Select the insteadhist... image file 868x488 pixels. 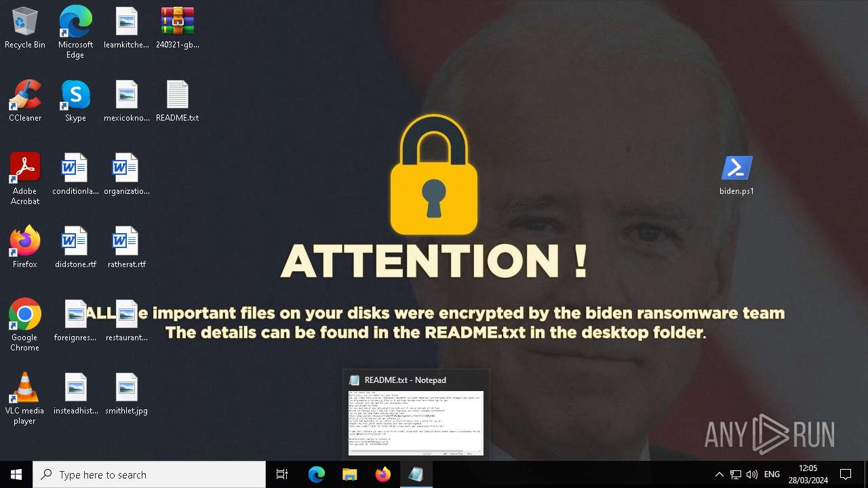point(75,394)
